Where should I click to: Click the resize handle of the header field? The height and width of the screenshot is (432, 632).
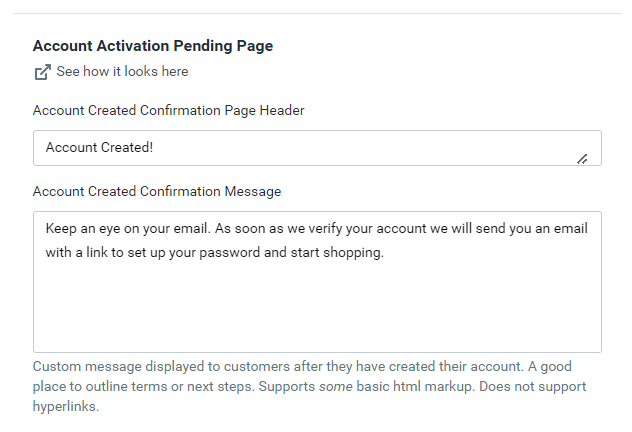582,159
